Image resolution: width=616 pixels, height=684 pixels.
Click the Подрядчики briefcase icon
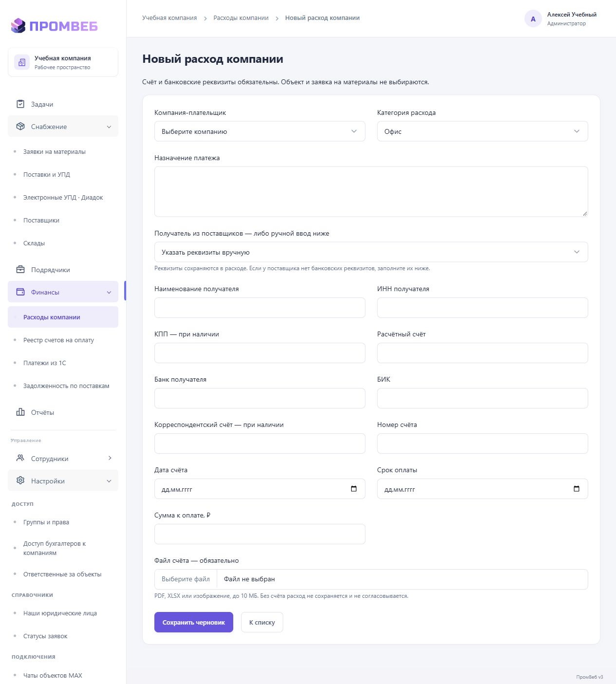point(20,270)
